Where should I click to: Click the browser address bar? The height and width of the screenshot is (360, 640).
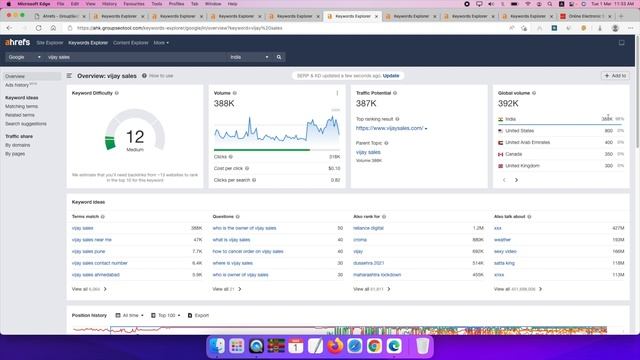click(x=286, y=28)
